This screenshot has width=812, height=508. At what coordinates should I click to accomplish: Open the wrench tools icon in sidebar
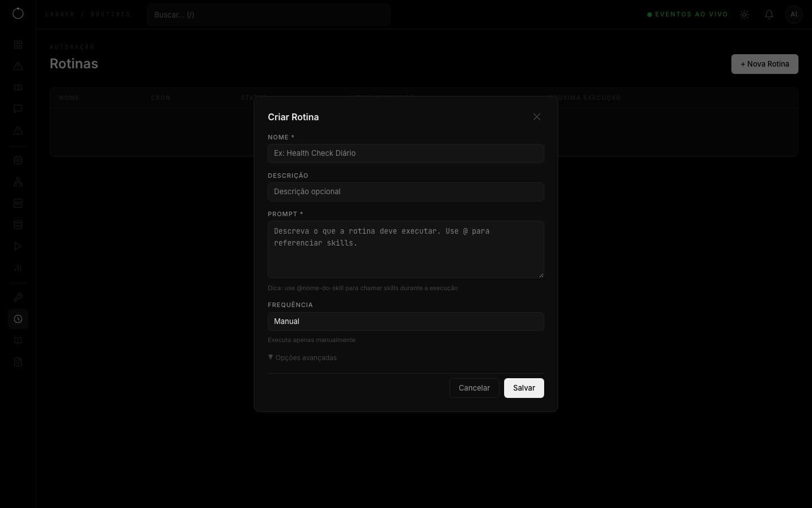[18, 297]
